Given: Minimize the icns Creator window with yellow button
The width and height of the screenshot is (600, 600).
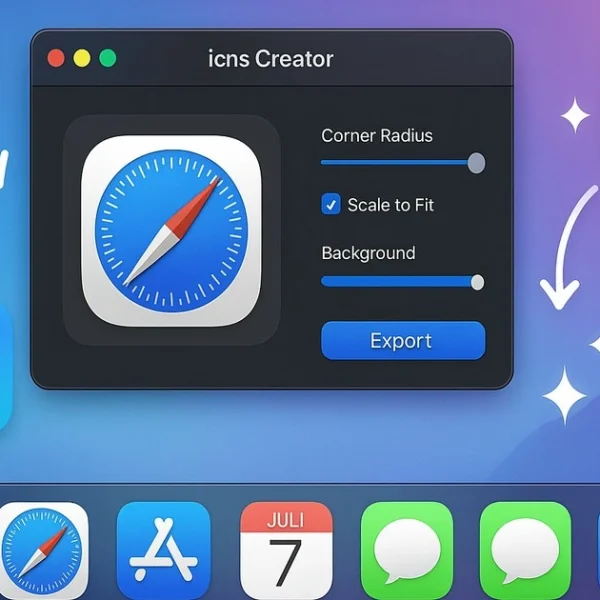Looking at the screenshot, I should (x=82, y=59).
